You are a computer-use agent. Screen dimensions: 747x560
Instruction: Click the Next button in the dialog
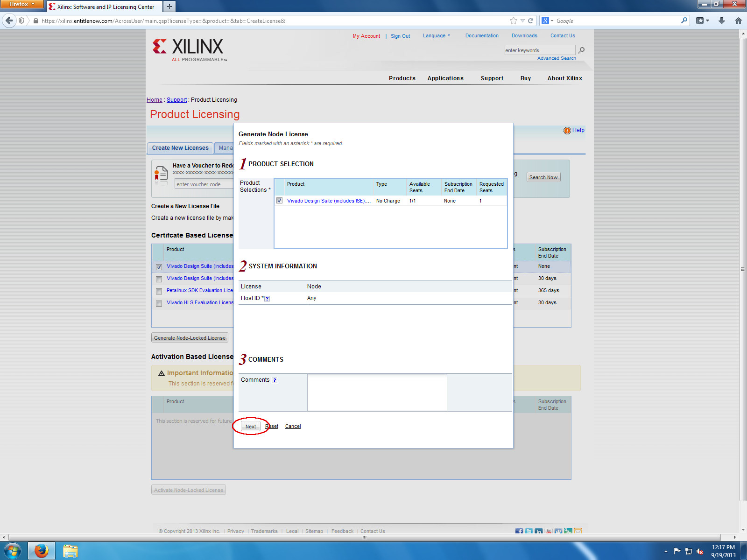pos(250,426)
